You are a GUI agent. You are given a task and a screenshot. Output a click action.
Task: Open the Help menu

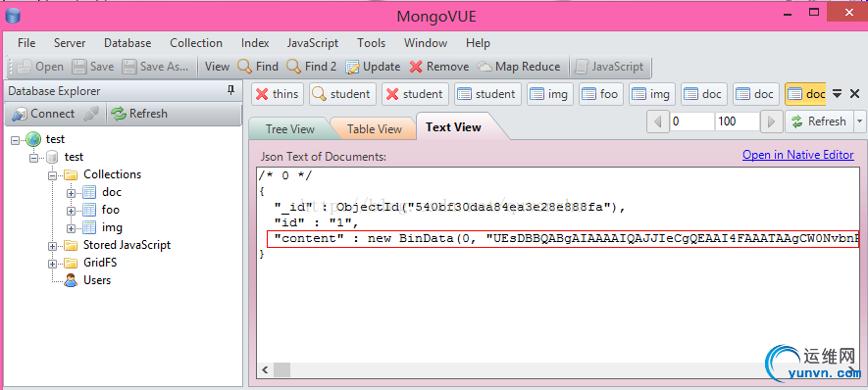pyautogui.click(x=478, y=42)
